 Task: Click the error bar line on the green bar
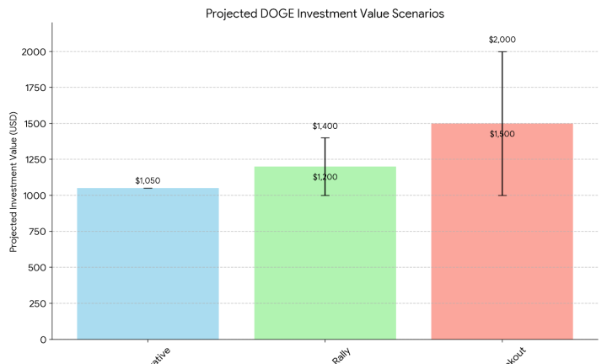[325, 156]
